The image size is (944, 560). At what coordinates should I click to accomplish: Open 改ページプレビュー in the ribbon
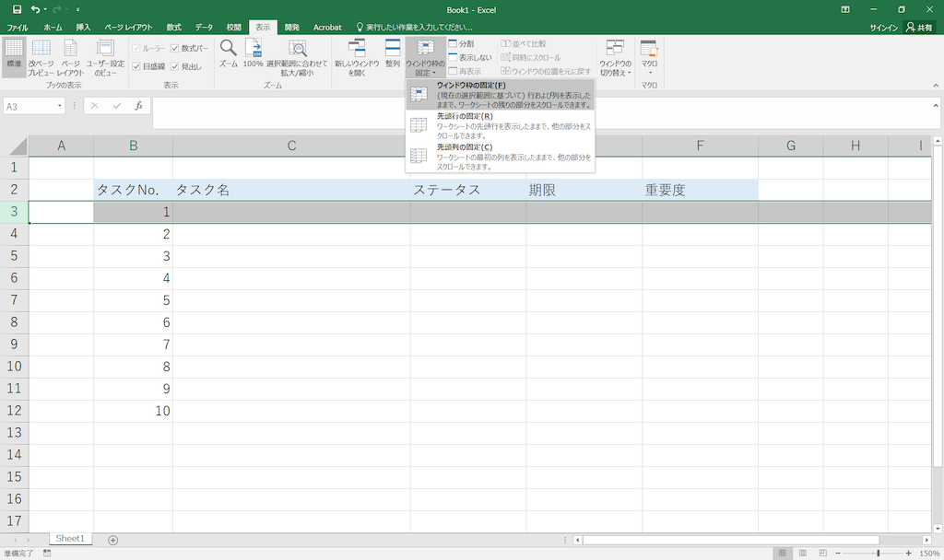[x=41, y=57]
